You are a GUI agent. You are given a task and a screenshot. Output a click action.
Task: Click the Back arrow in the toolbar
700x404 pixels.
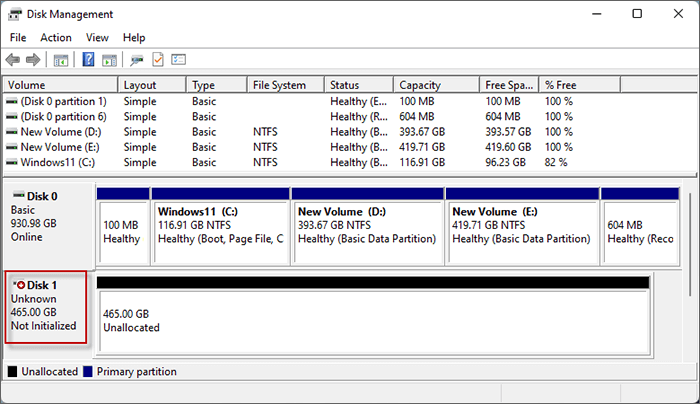[x=13, y=60]
